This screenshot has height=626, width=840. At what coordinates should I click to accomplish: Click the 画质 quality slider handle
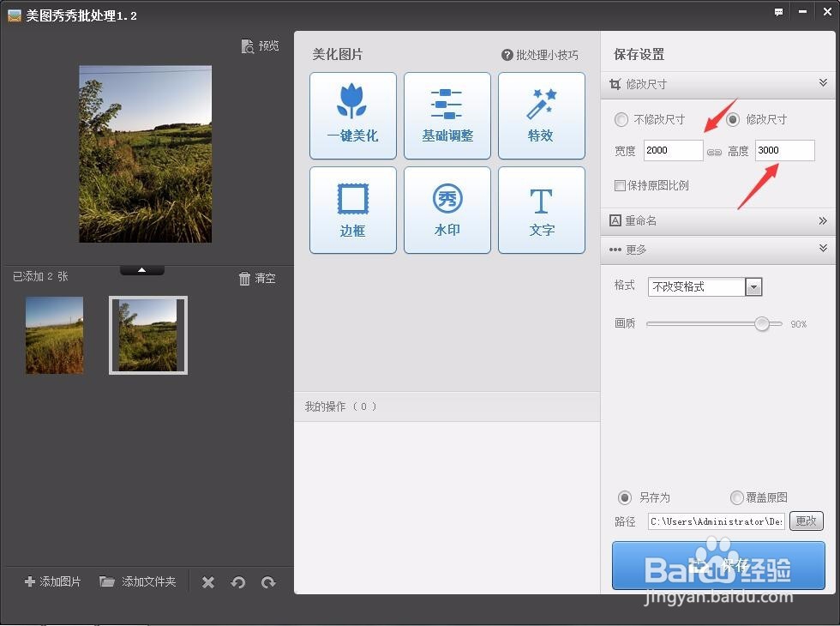tap(762, 324)
